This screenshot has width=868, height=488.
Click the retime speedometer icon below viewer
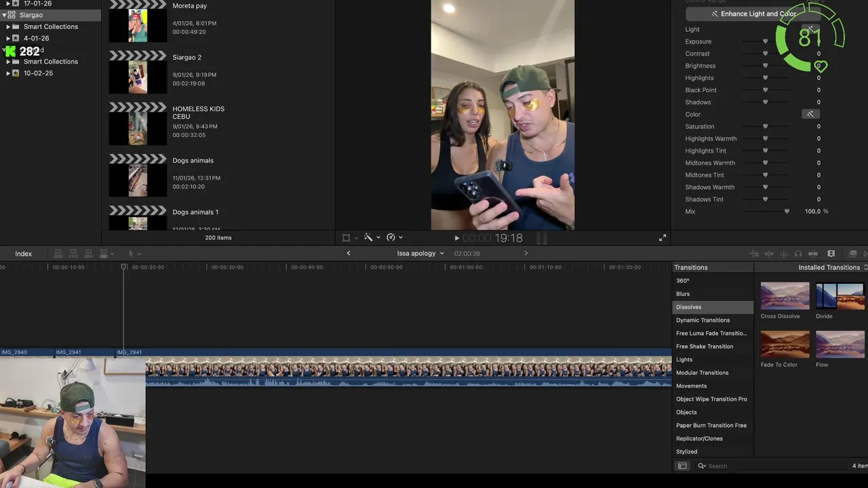391,237
